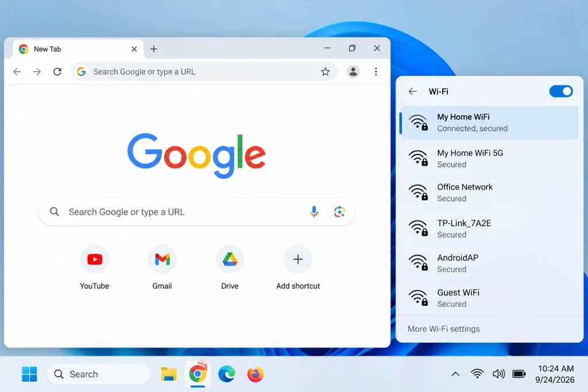Image resolution: width=588 pixels, height=392 pixels.
Task: Restore down the Chrome window
Action: tap(352, 48)
